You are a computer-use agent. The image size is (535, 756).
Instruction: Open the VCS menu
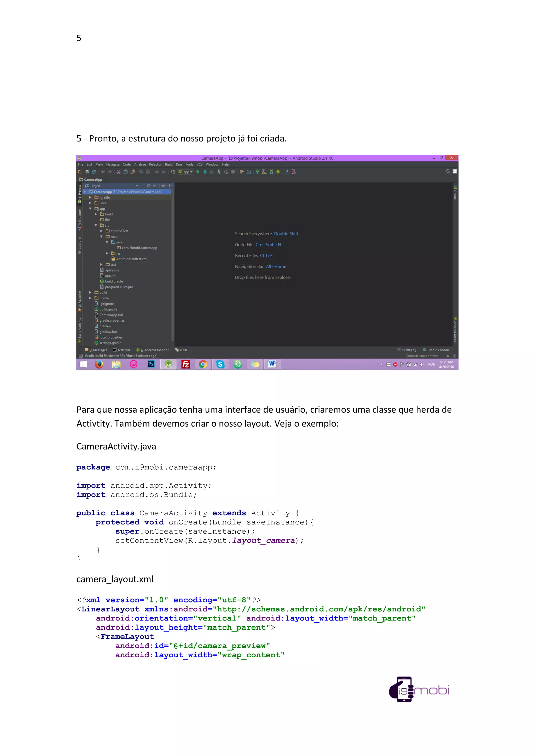coord(200,164)
